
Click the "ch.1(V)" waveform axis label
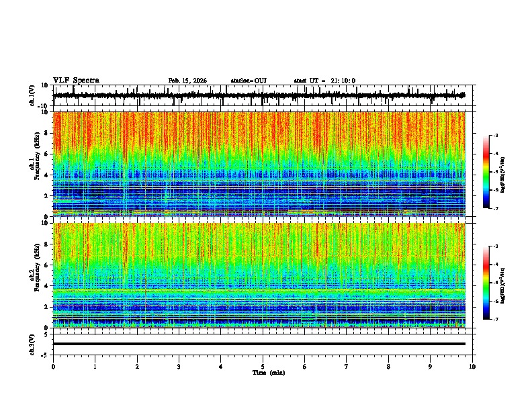point(32,95)
